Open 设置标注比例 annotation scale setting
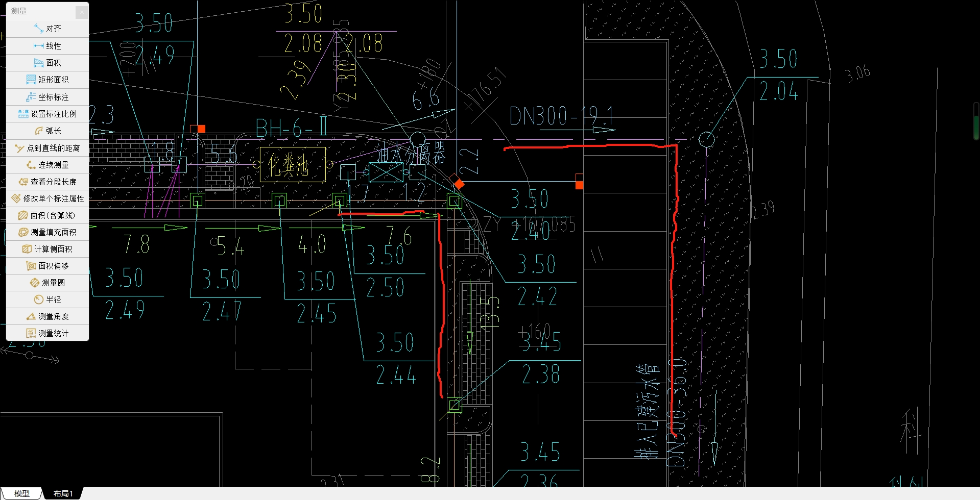 coord(47,114)
